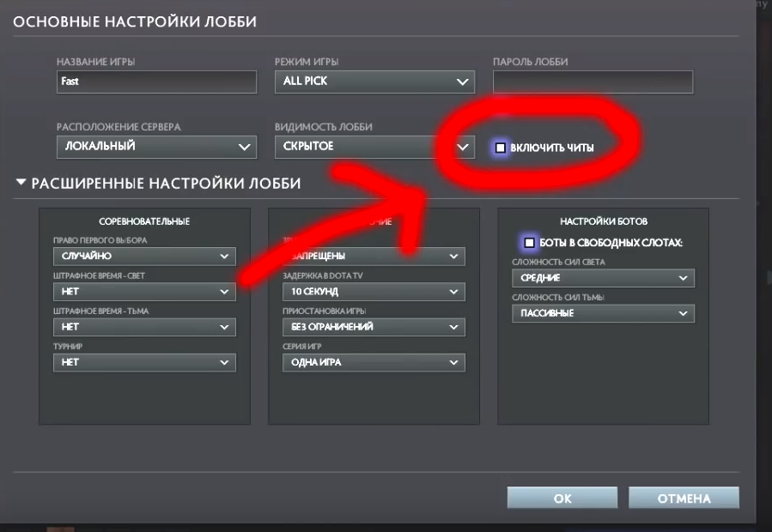The height and width of the screenshot is (532, 772).
Task: Confirm lobby settings with OK button
Action: pos(562,498)
